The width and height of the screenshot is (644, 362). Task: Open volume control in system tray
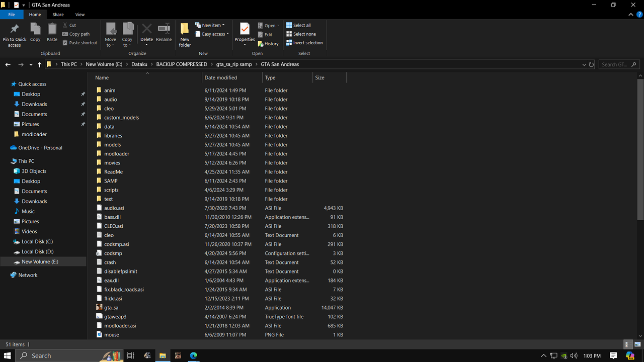tap(574, 355)
